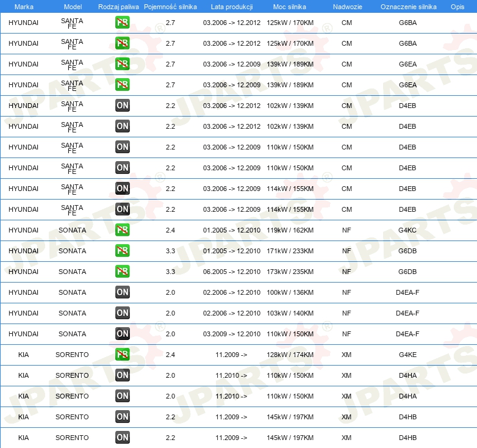Select the ON diesel icon in the Sonata 103kW row
Screen dimensions: 477x448
click(122, 313)
